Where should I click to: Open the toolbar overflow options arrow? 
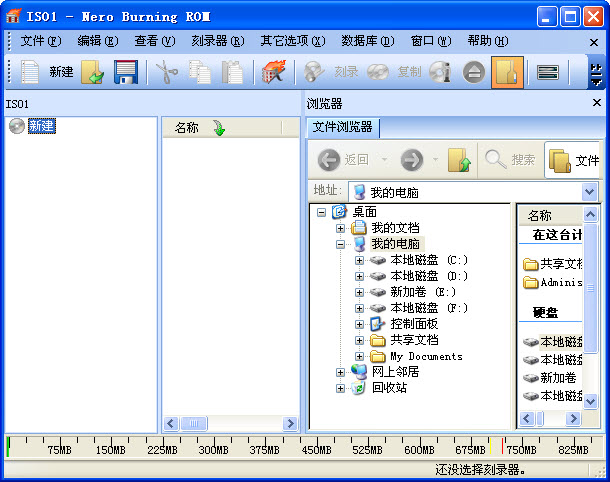[596, 72]
